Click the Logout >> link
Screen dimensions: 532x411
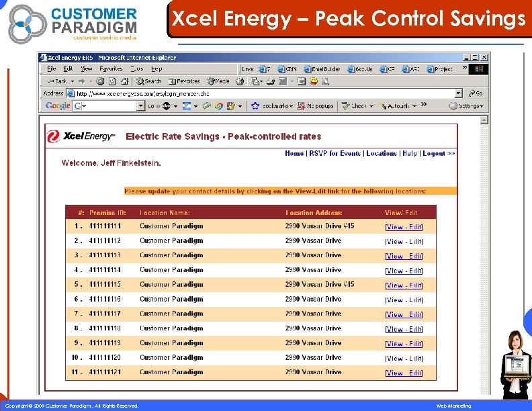tap(439, 153)
